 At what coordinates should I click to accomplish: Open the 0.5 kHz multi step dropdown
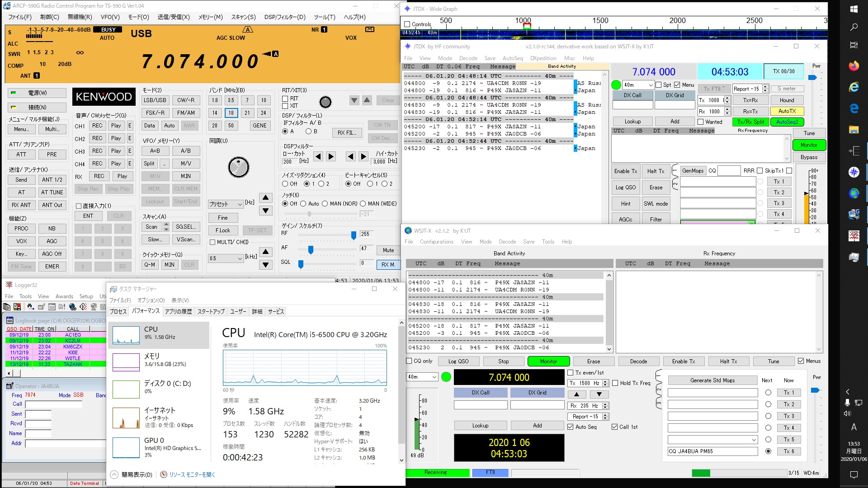coord(226,258)
